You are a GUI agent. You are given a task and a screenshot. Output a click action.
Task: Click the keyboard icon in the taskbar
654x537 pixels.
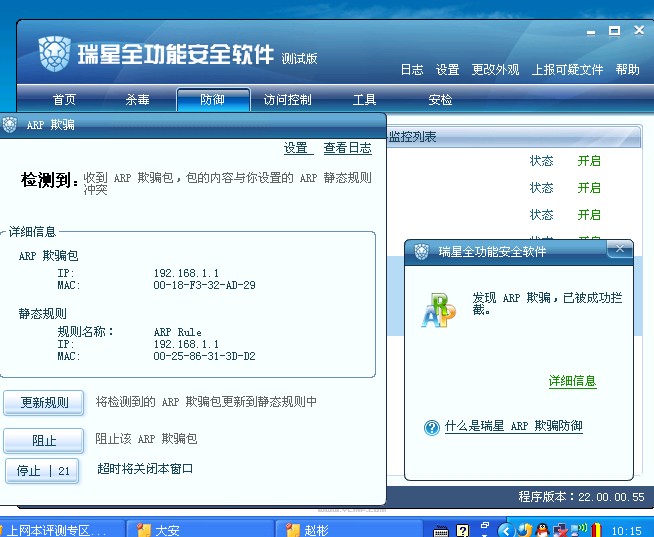click(441, 530)
